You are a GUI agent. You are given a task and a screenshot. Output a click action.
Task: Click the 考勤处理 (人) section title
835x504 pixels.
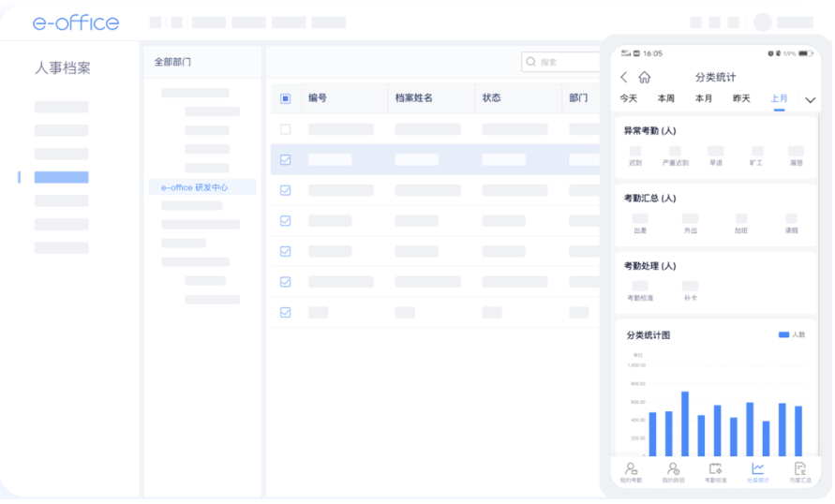(649, 266)
